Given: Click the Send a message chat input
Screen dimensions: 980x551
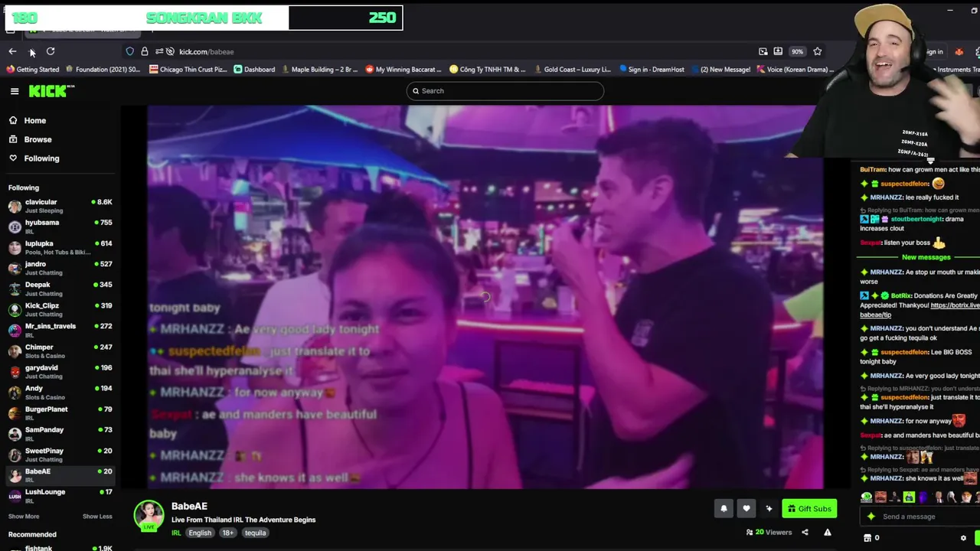Looking at the screenshot, I should 919,517.
